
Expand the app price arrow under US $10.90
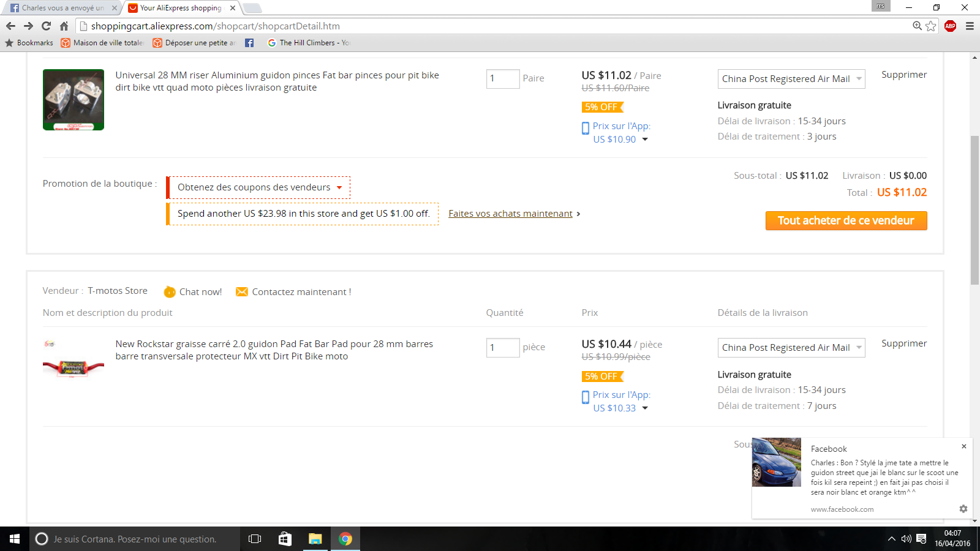[645, 140]
